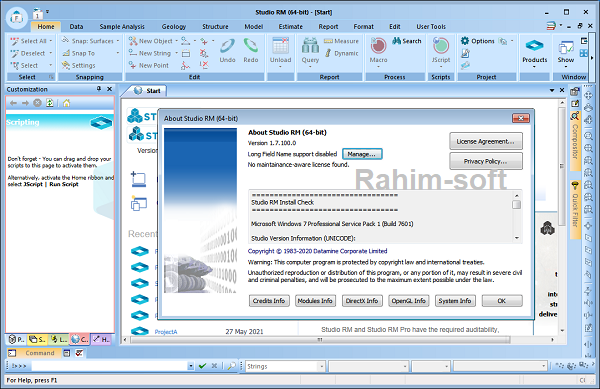Click OK in About dialog
The image size is (600, 389).
point(502,301)
